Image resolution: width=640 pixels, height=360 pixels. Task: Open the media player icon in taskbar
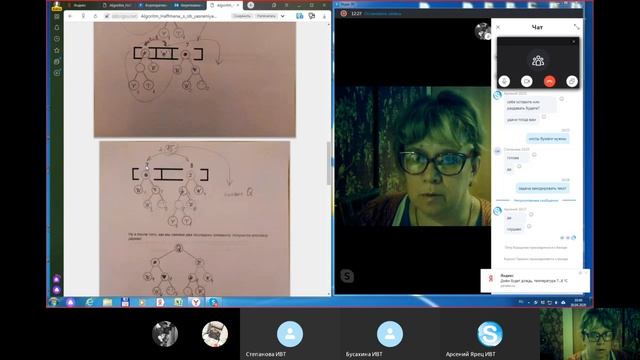(x=142, y=302)
